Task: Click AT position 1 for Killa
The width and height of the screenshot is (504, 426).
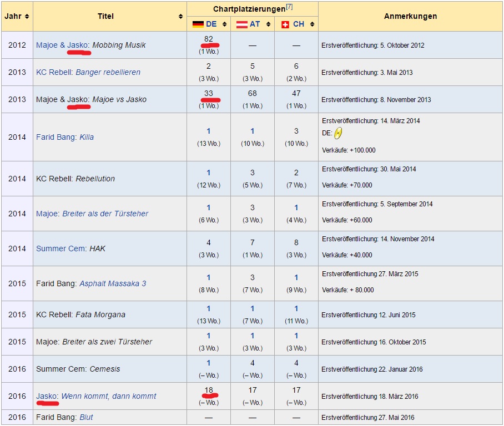Action: (253, 131)
